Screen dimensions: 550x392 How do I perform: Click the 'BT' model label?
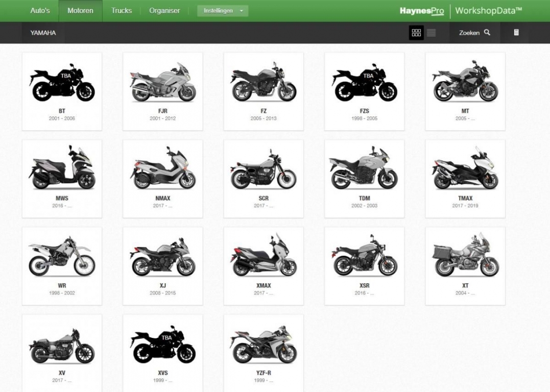pyautogui.click(x=62, y=111)
